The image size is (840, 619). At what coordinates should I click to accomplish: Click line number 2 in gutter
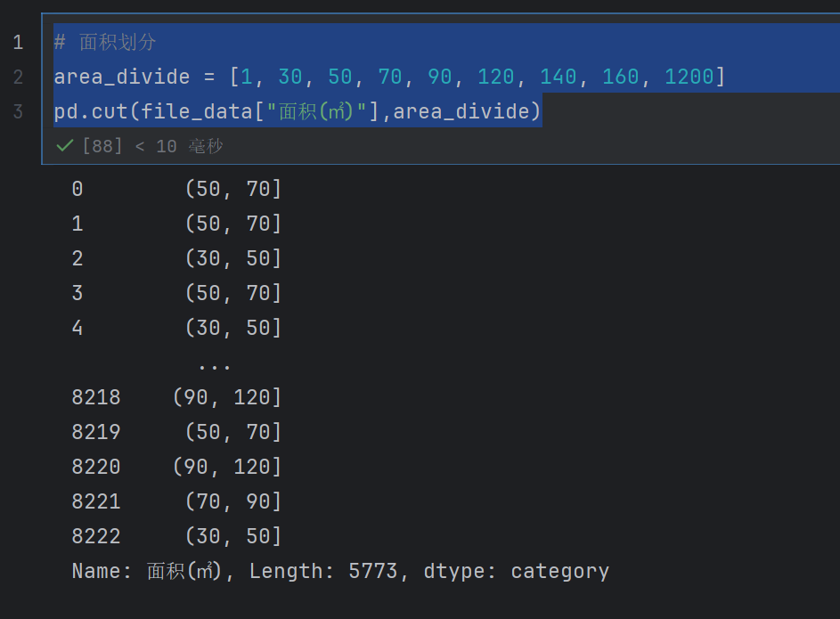(18, 77)
